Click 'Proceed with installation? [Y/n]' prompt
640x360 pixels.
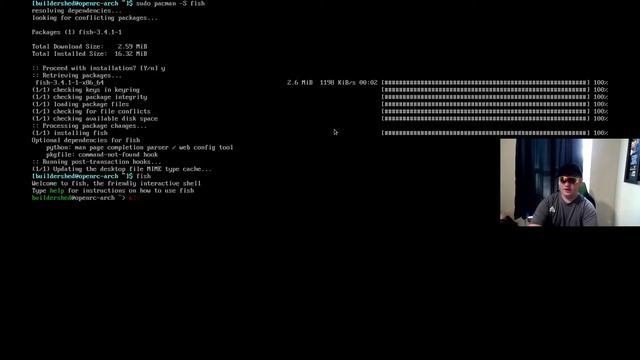pos(98,68)
